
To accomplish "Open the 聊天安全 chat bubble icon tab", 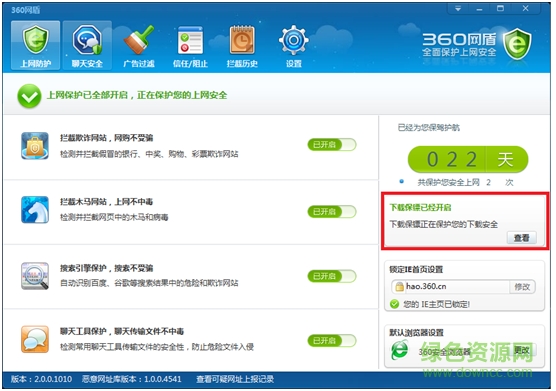I will (87, 45).
